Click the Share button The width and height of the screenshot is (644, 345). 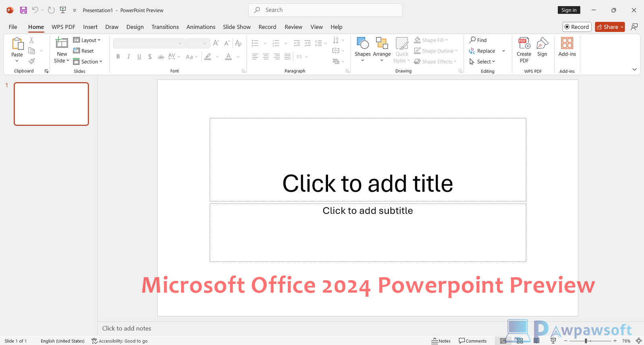click(x=610, y=27)
